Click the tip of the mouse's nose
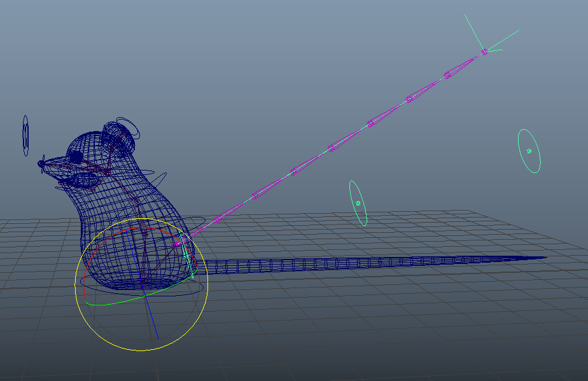The image size is (588, 381). [x=42, y=164]
